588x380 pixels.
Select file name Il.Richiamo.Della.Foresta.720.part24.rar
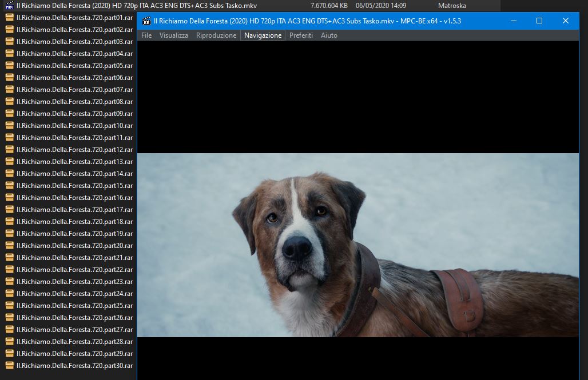(x=74, y=294)
